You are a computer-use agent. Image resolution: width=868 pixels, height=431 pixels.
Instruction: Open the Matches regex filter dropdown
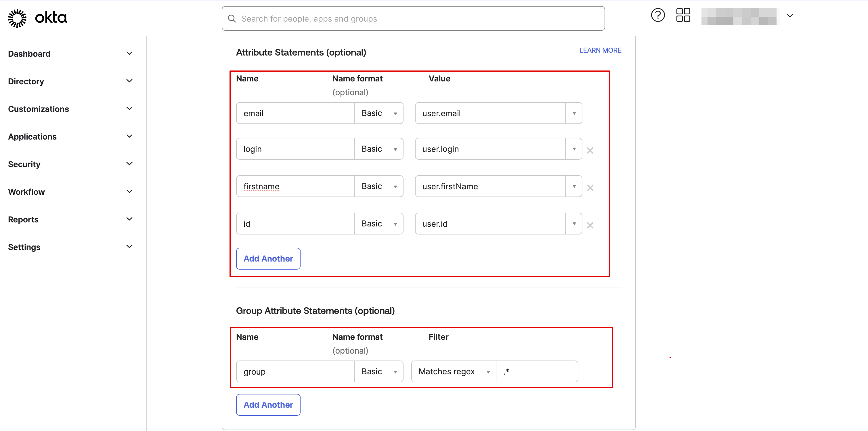pos(454,372)
